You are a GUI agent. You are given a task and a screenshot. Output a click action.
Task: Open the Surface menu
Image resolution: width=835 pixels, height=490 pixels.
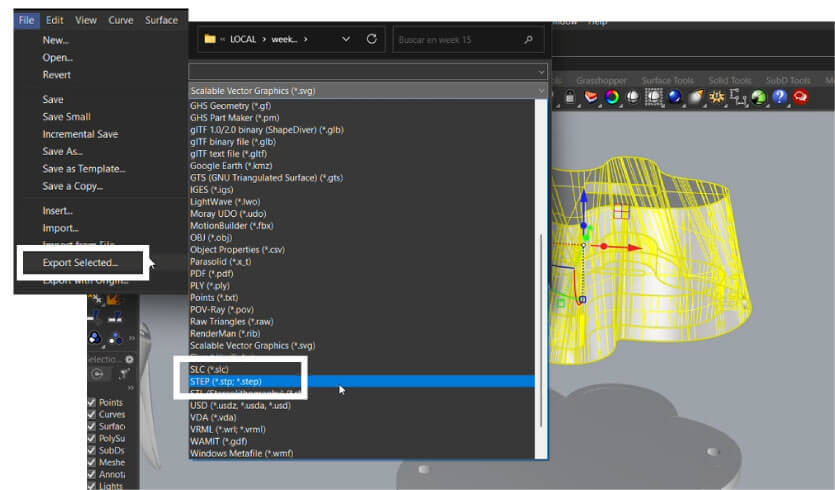161,20
